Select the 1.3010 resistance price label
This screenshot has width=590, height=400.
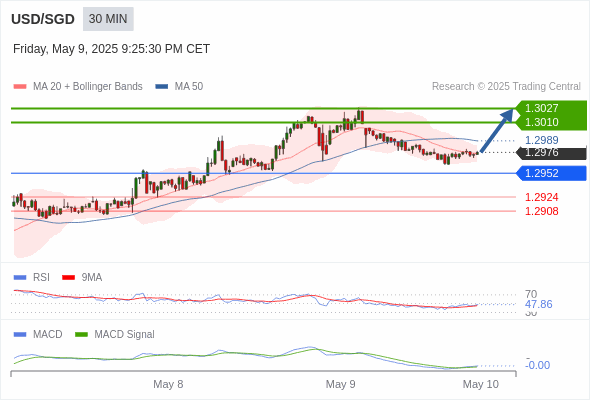pyautogui.click(x=541, y=122)
